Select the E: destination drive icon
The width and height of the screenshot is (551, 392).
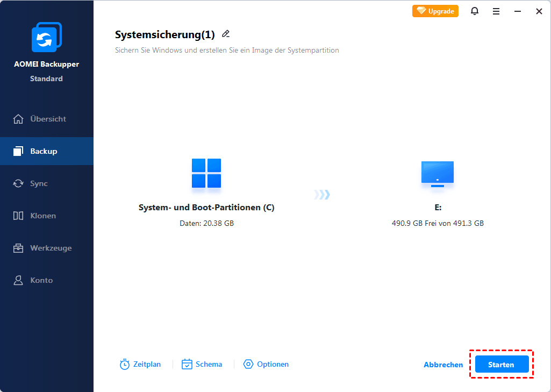[x=438, y=174]
